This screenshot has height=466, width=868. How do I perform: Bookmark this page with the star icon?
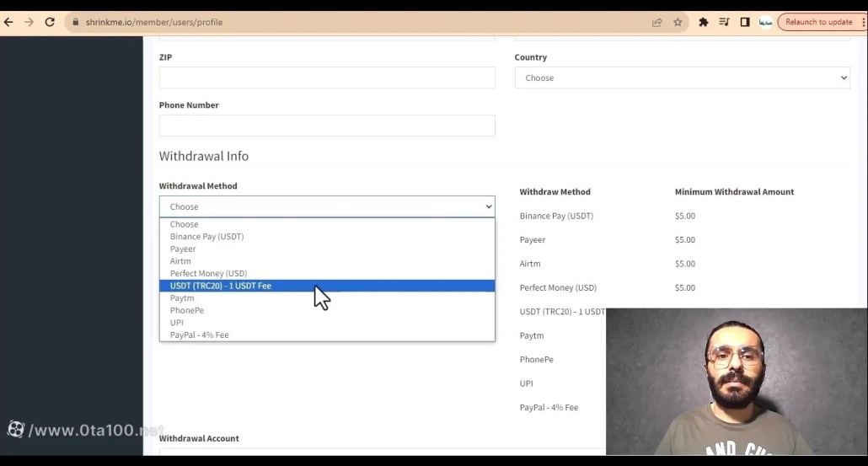tap(678, 22)
